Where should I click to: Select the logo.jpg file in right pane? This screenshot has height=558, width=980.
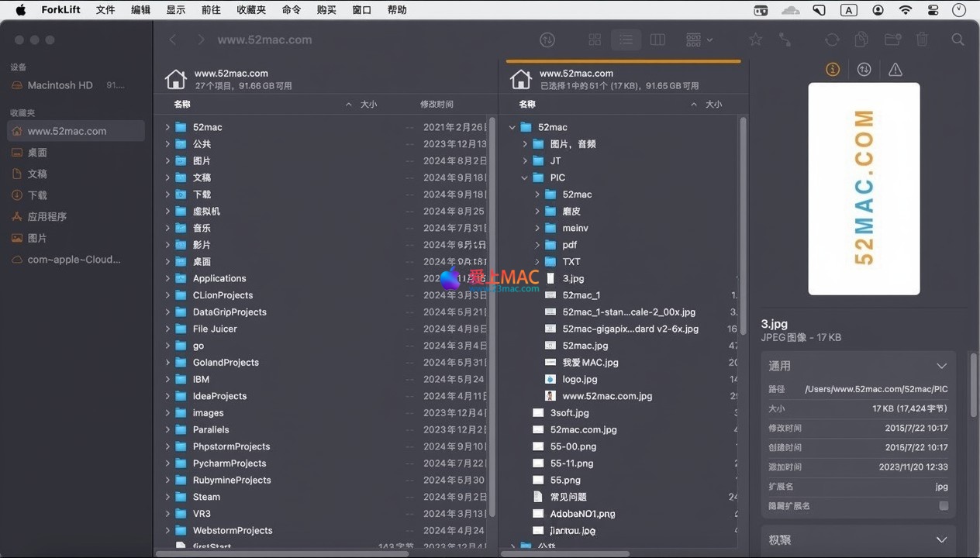(x=579, y=379)
